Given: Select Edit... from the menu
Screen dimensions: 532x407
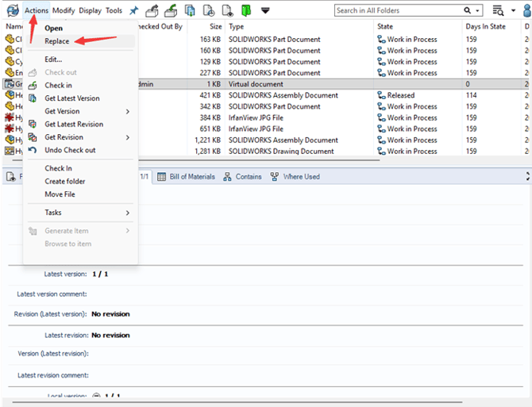Looking at the screenshot, I should click(x=53, y=60).
